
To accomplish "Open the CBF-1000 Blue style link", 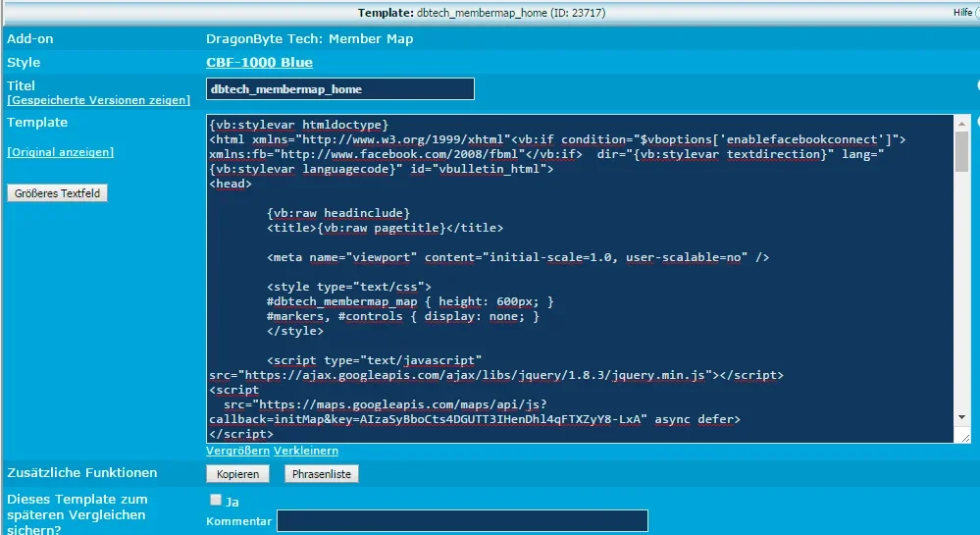I will (259, 63).
